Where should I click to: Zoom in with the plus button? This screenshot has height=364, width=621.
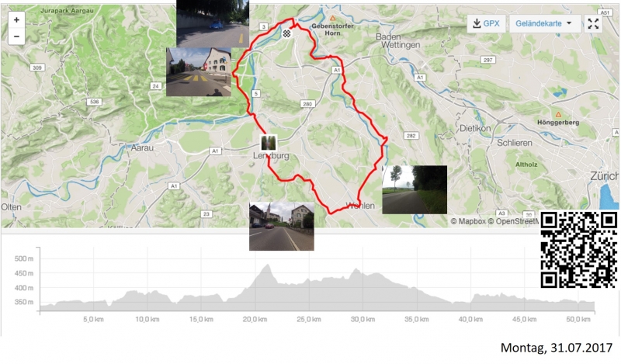coord(16,20)
